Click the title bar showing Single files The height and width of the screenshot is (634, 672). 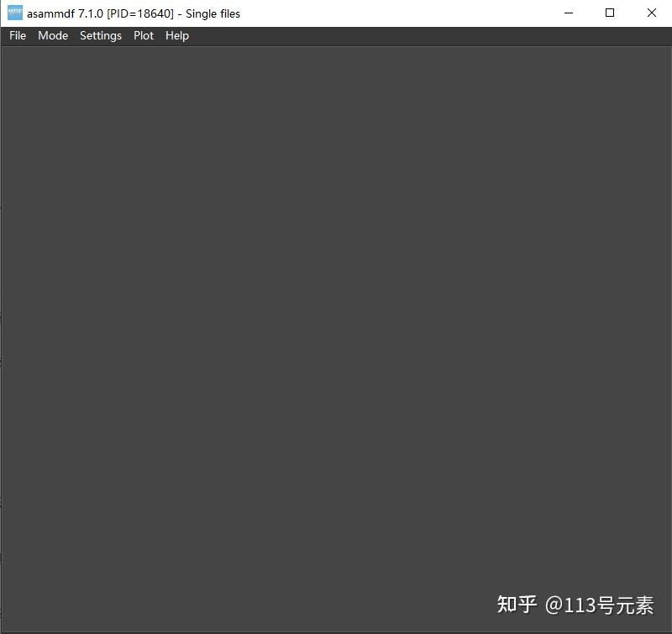[210, 13]
